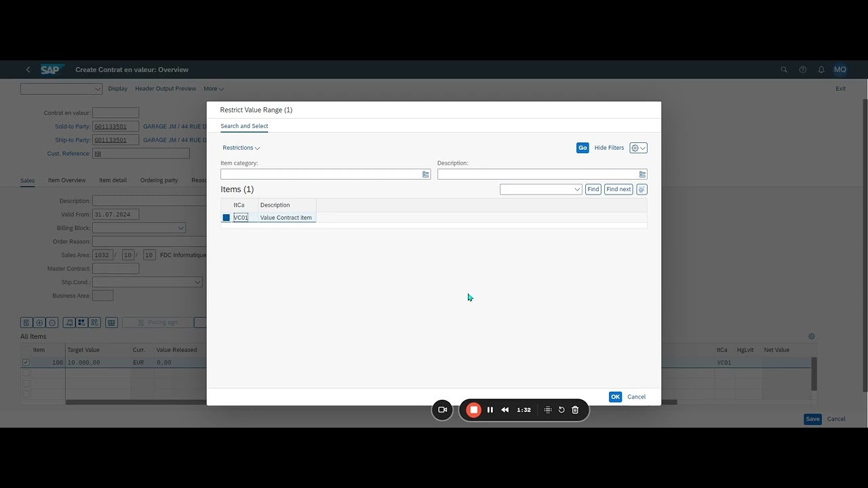Click Cancel next to the Save button
This screenshot has height=488, width=868.
[836, 419]
